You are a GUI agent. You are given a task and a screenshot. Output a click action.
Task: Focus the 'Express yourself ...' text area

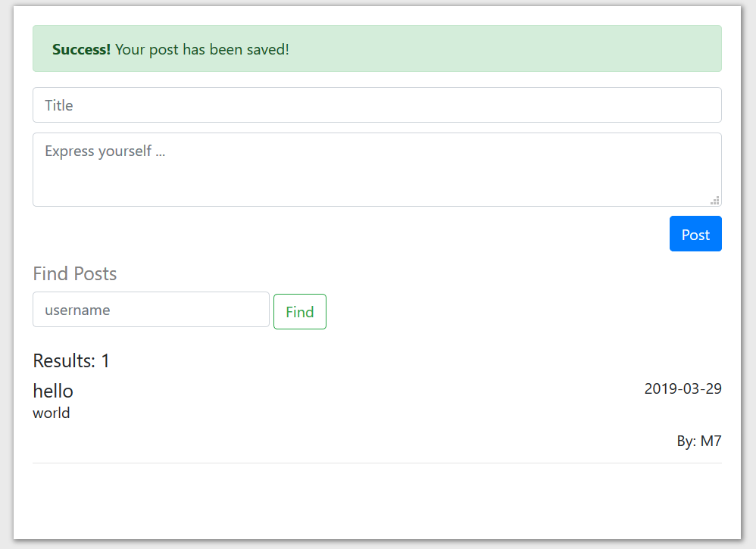click(376, 170)
